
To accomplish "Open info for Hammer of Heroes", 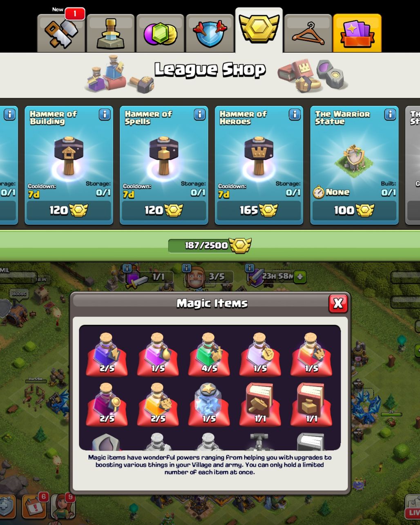I will point(295,114).
